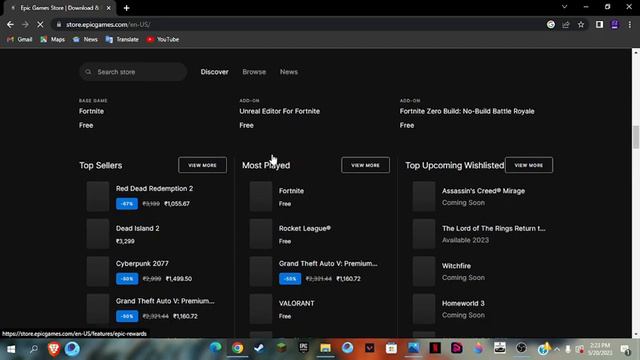
Task: Click Witchfire thumbnail
Action: (424, 271)
